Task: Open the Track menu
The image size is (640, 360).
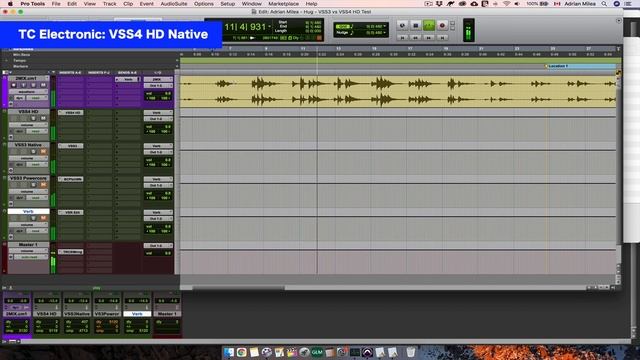Action: coord(109,4)
